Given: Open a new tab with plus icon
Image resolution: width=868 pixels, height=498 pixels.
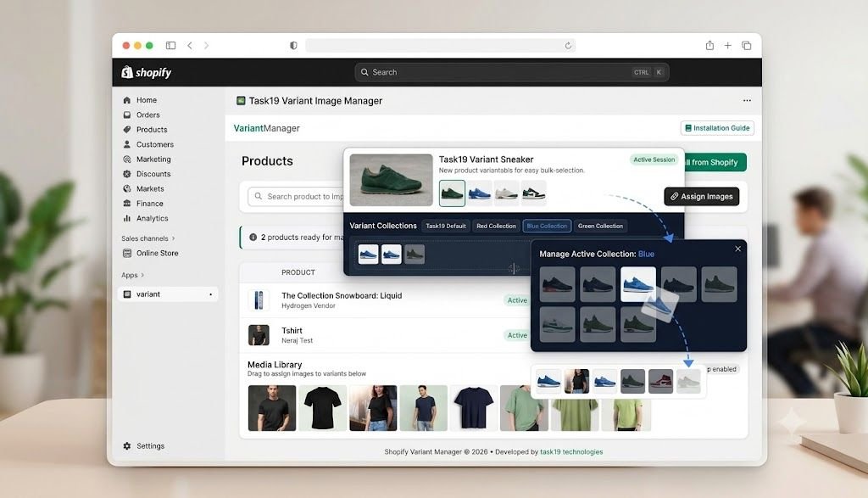Looking at the screenshot, I should pyautogui.click(x=728, y=46).
